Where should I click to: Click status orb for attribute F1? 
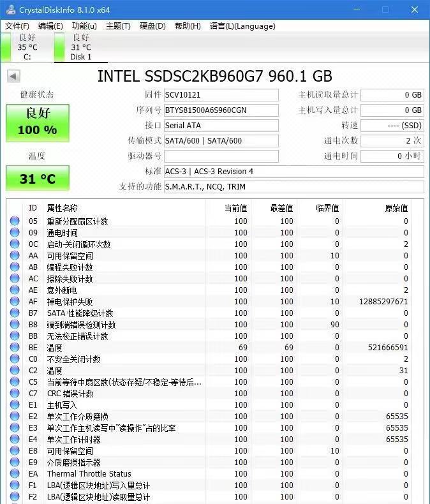pos(15,485)
